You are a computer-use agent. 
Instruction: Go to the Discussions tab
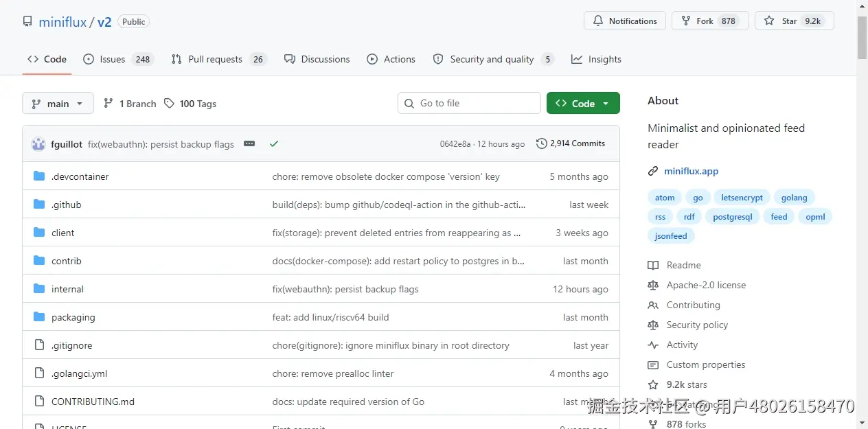pyautogui.click(x=317, y=59)
